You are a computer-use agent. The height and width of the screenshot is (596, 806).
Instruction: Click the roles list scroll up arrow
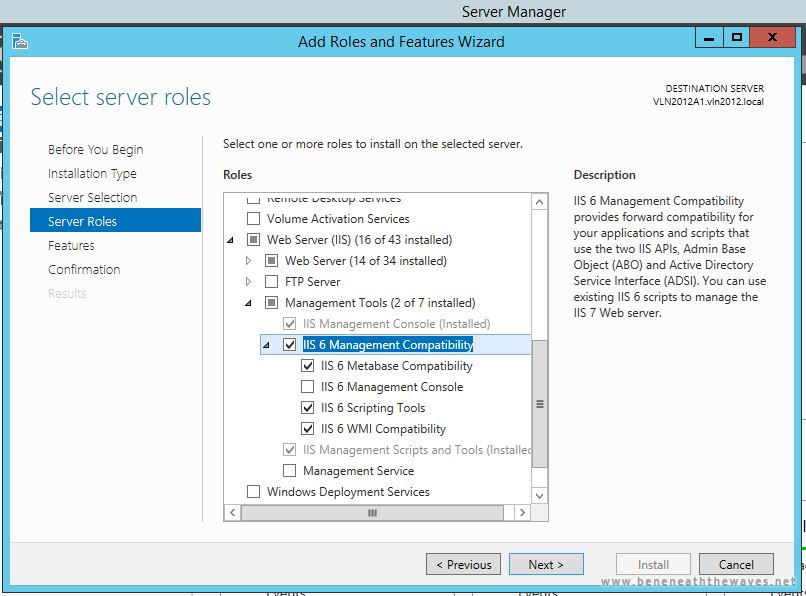[x=540, y=202]
